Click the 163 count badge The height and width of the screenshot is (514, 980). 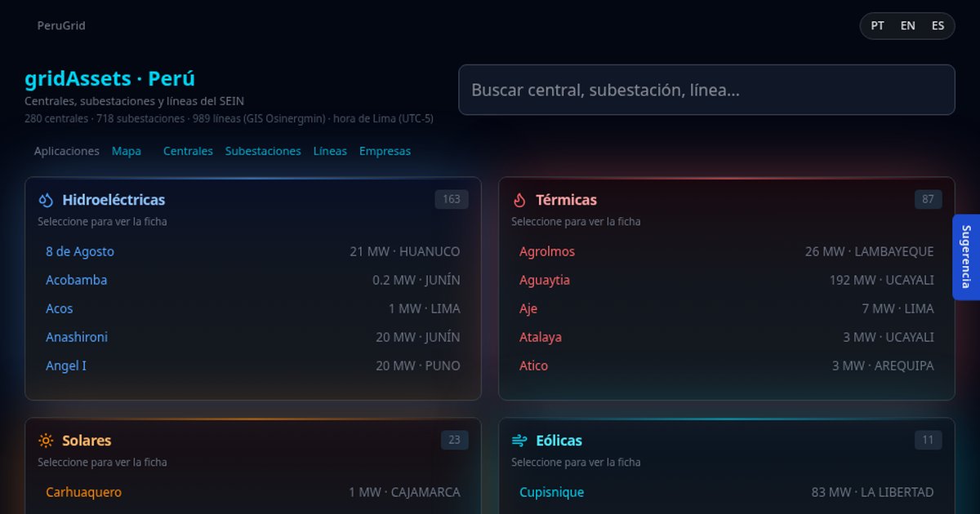[452, 199]
